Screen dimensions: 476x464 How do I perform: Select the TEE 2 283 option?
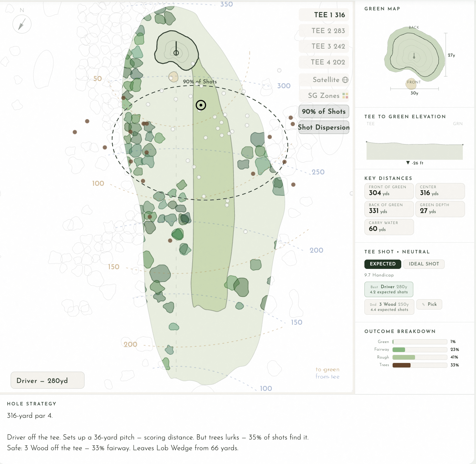point(324,31)
